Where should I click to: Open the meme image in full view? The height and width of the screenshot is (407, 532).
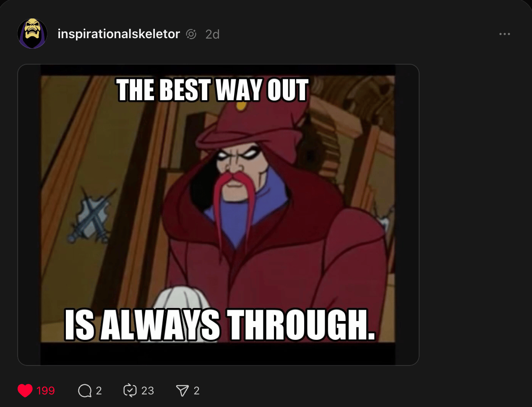coord(218,214)
